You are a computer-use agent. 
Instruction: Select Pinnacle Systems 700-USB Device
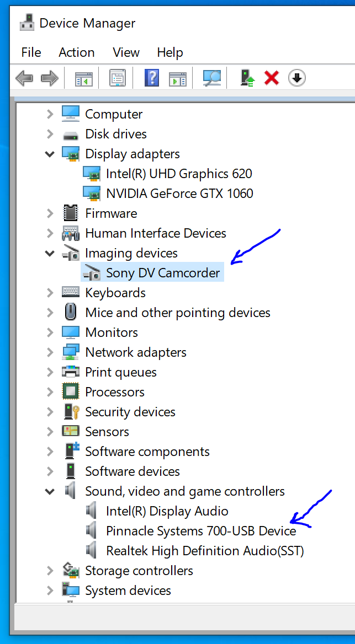201,531
